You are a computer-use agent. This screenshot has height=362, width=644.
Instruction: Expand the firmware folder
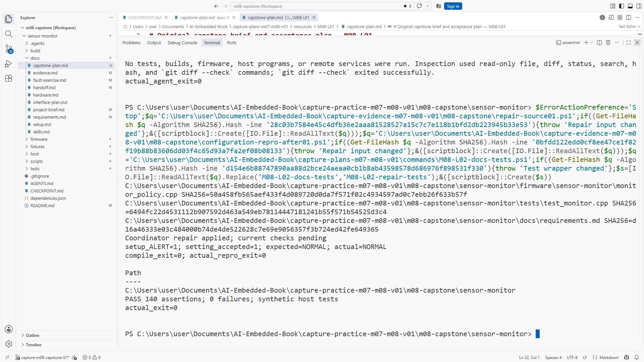[39, 139]
